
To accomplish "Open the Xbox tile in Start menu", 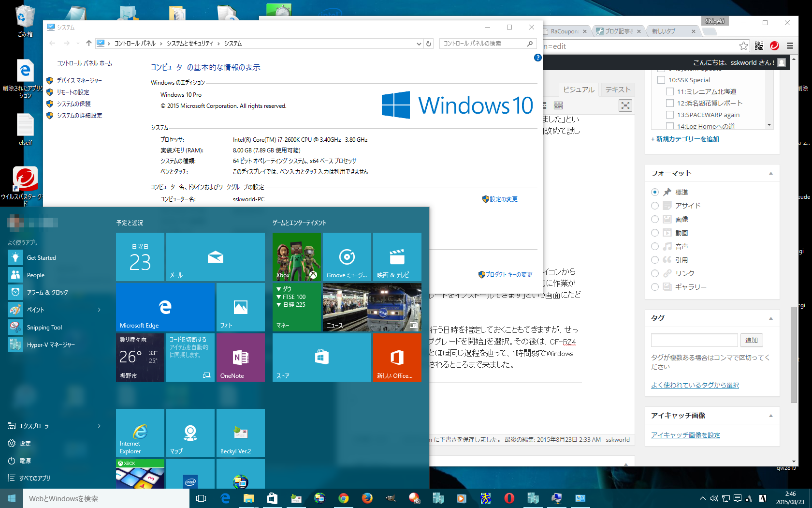I will tap(297, 257).
